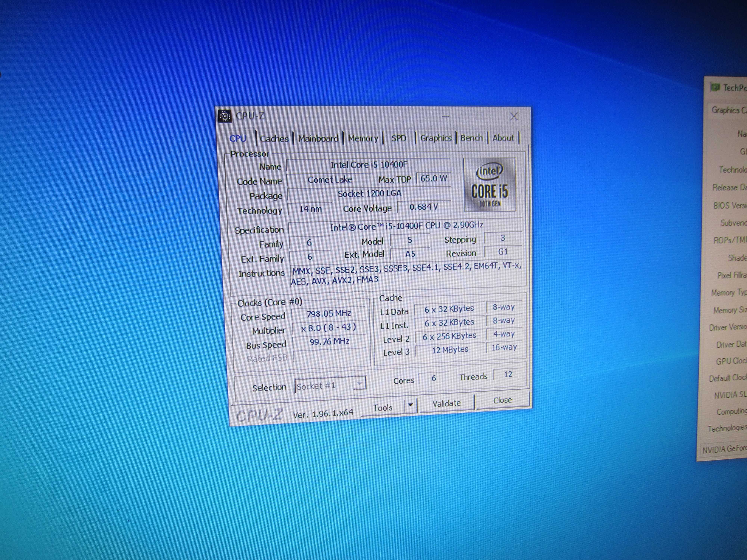Click the Tools button

click(x=383, y=408)
